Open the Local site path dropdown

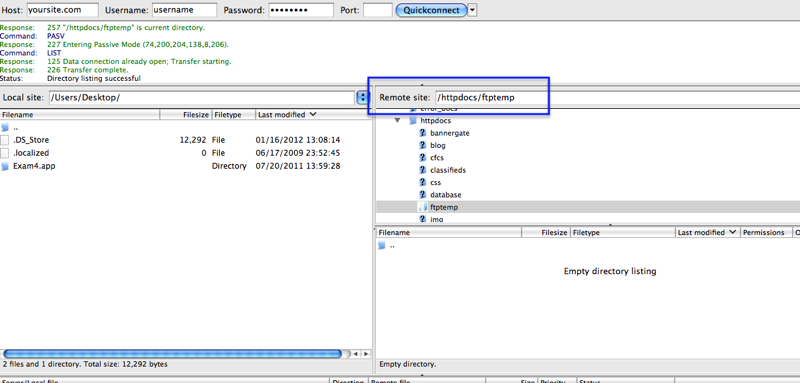(363, 97)
